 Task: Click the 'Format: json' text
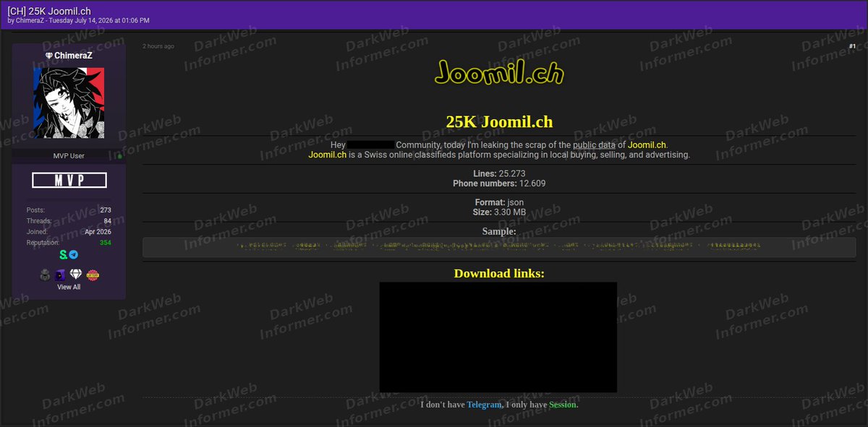click(x=499, y=202)
